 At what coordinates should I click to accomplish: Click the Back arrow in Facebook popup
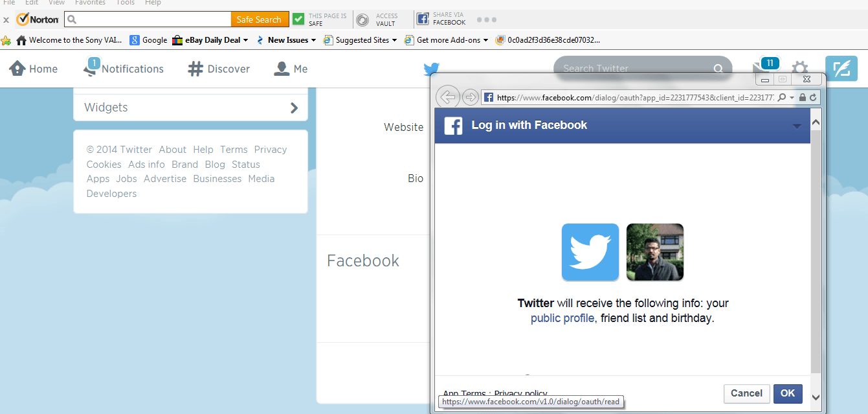click(x=448, y=97)
